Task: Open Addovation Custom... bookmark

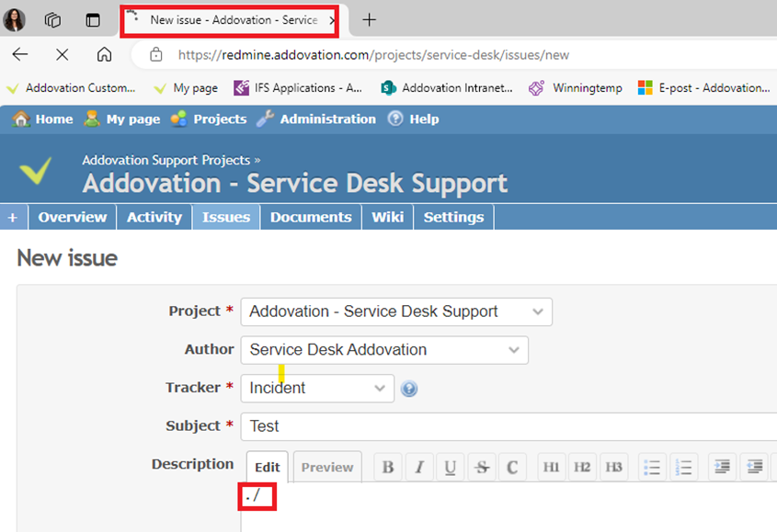Action: (x=71, y=88)
